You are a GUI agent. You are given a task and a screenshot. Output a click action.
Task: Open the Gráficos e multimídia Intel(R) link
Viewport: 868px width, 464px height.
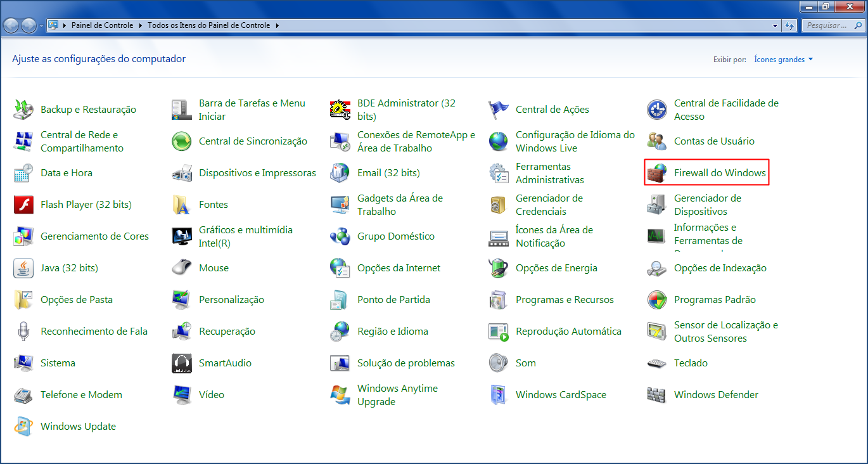246,236
